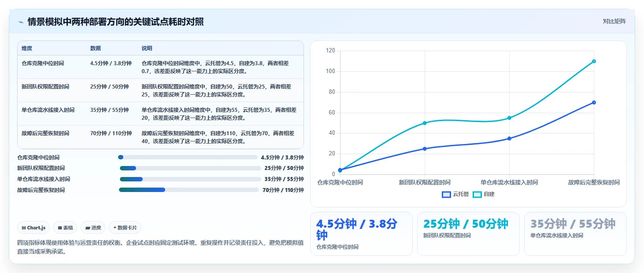Viewport: 644px width, 273px height.
Task: Click 云托管 data point at 单仓库流水线接入时间
Action: [x=509, y=138]
